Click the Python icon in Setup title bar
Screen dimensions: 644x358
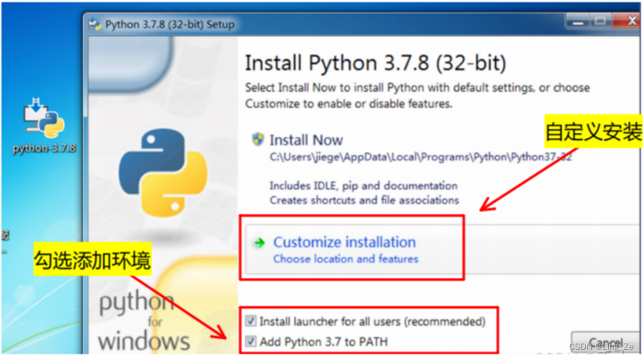click(x=95, y=25)
